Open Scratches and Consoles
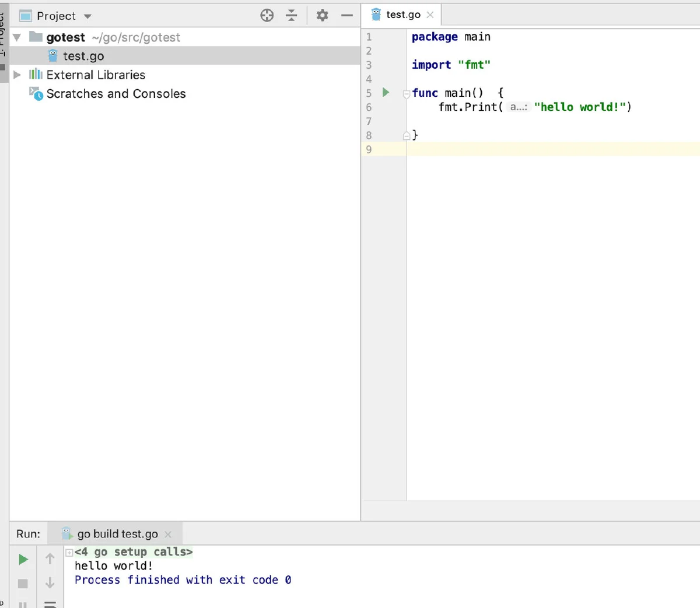Screen dimensions: 700x608 tap(116, 94)
